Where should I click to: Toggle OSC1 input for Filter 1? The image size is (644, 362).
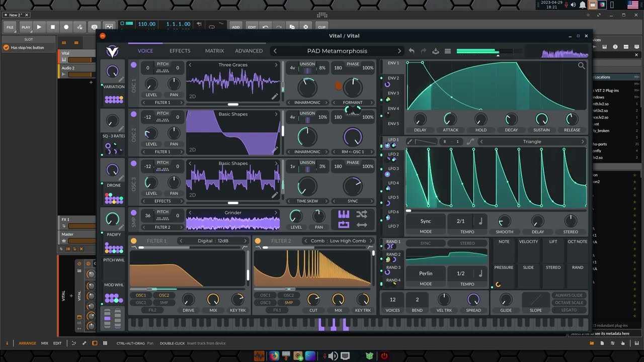click(x=141, y=295)
